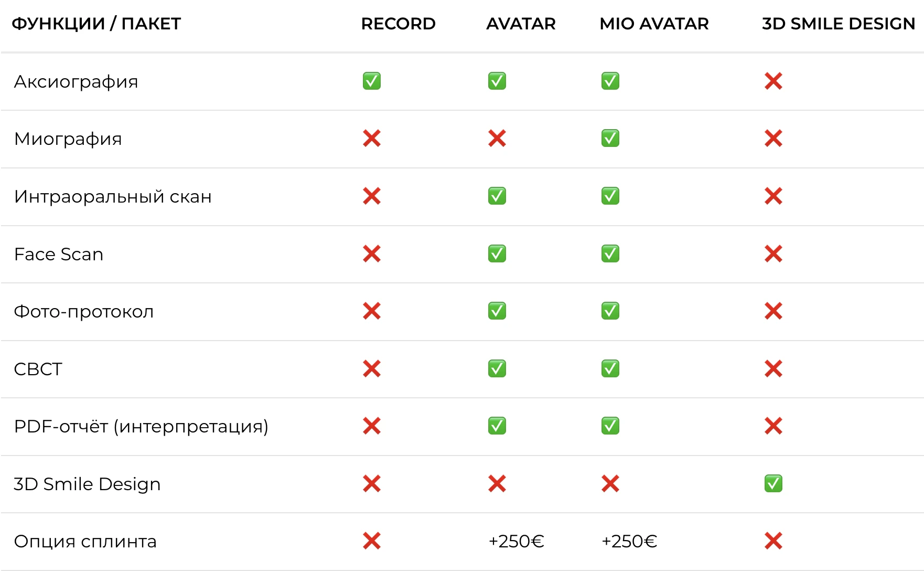Click the red cross for СВСТ under 3D SMILE DESIGN

click(x=773, y=369)
